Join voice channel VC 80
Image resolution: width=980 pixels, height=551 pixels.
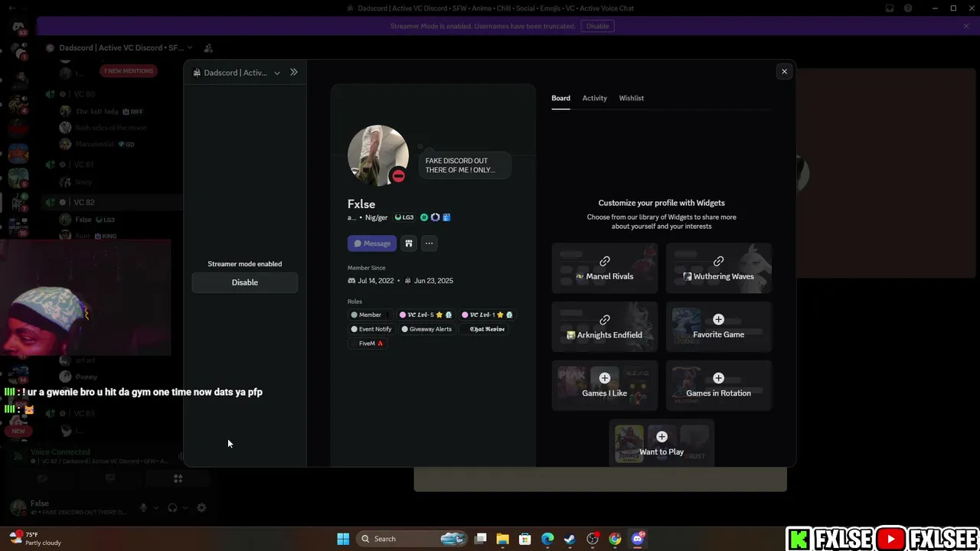(x=84, y=94)
